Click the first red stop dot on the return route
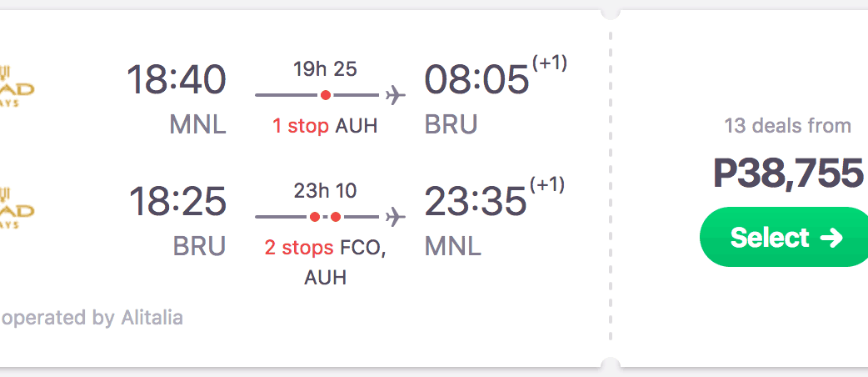 click(315, 218)
